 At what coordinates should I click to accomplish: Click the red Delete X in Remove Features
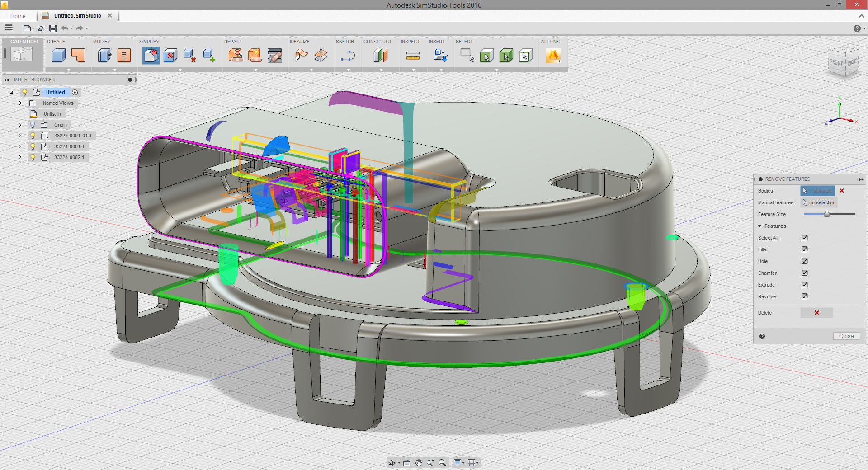(816, 312)
